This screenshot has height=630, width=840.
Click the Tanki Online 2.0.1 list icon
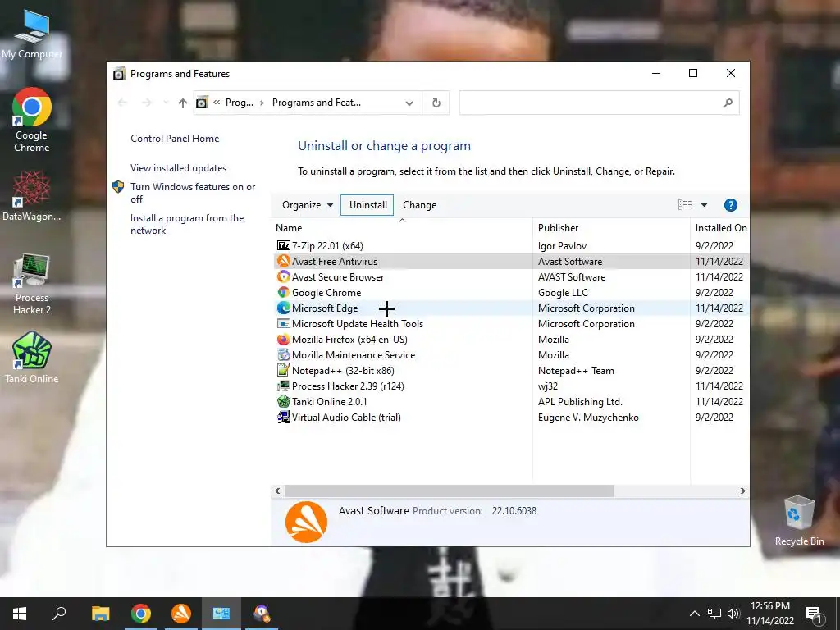point(283,401)
